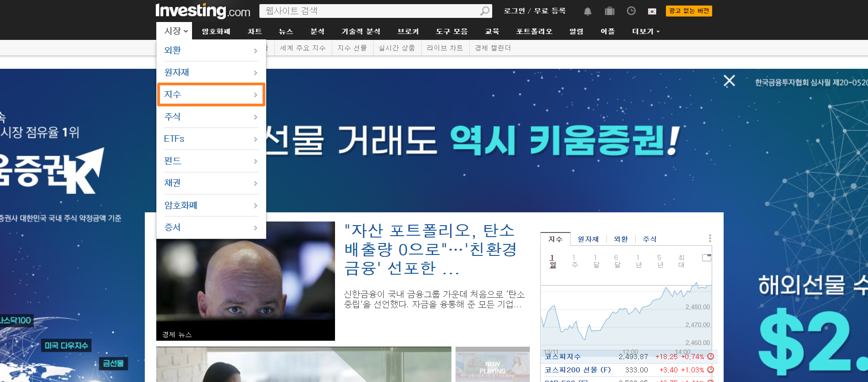Viewport: 868px width, 382px height.
Task: Expand 암호화폐 in the 시장 dropdown list
Action: coord(211,205)
